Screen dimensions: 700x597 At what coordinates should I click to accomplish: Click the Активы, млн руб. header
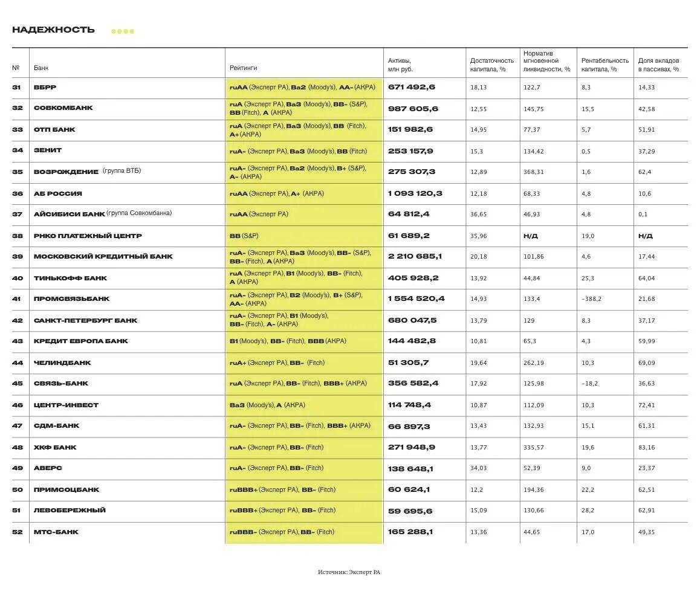(x=400, y=65)
